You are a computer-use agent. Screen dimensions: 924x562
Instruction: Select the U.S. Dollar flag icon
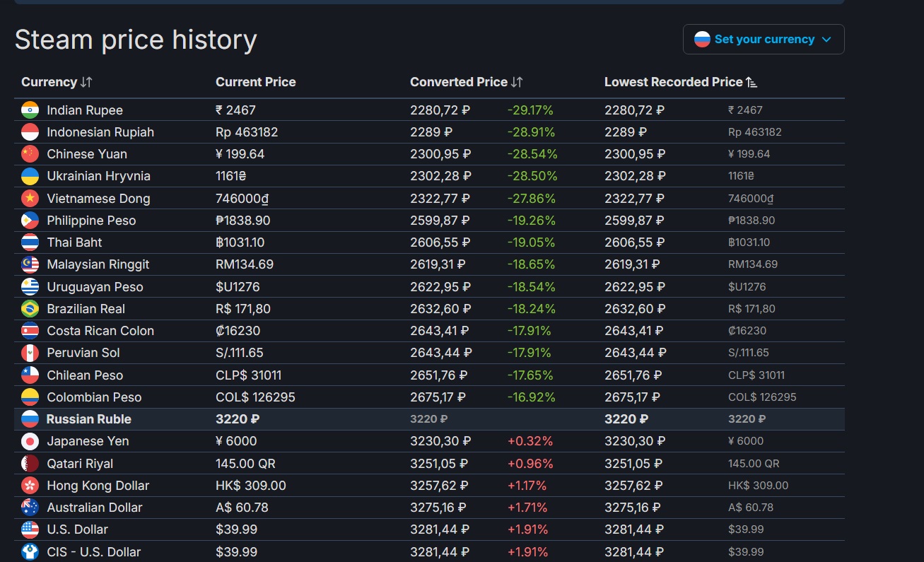30,529
